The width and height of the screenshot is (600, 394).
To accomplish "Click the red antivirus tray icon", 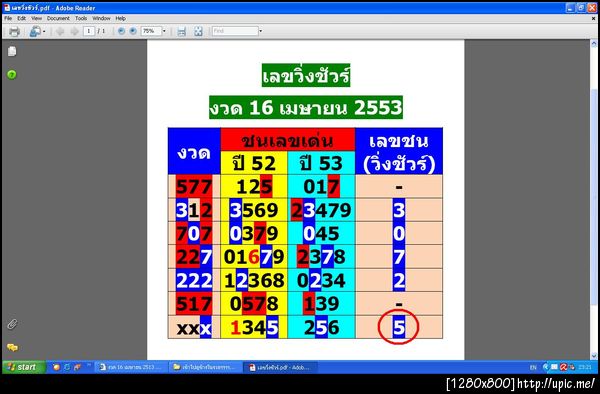I will click(x=563, y=367).
